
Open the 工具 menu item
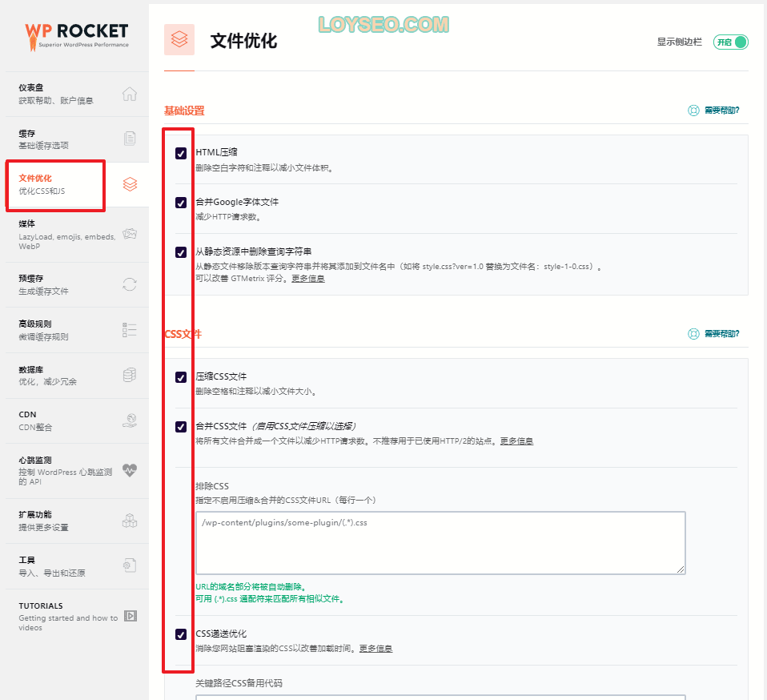(78, 566)
